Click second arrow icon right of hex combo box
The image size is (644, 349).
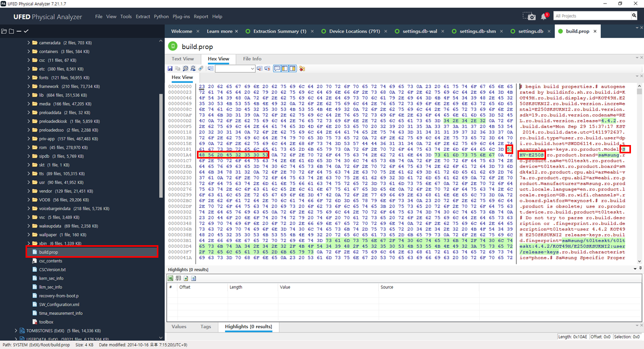267,68
